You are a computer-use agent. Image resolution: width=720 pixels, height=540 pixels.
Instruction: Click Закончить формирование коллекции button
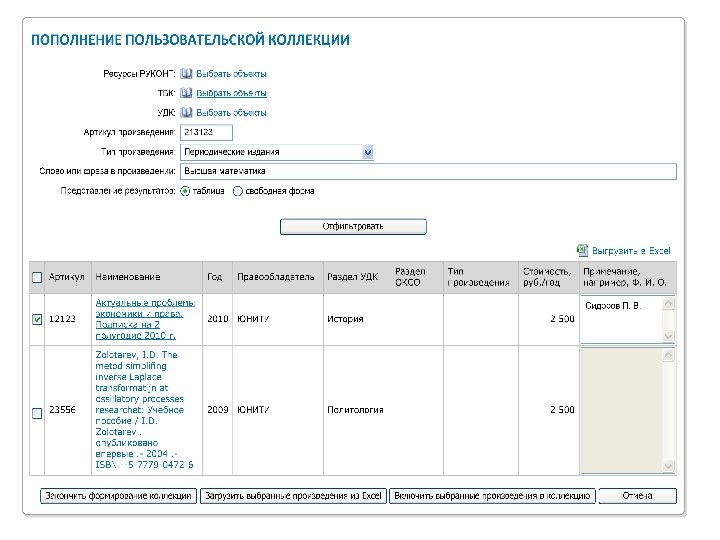pyautogui.click(x=118, y=496)
